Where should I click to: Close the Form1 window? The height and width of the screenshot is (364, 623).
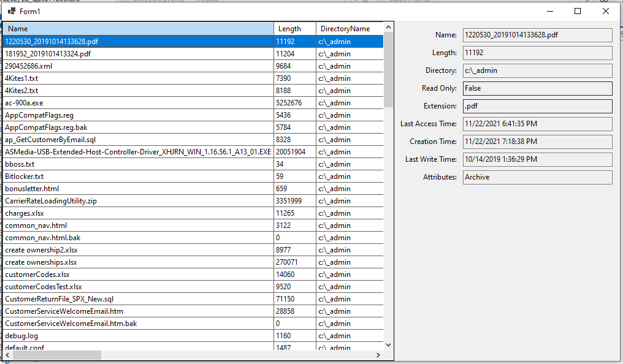pyautogui.click(x=605, y=11)
